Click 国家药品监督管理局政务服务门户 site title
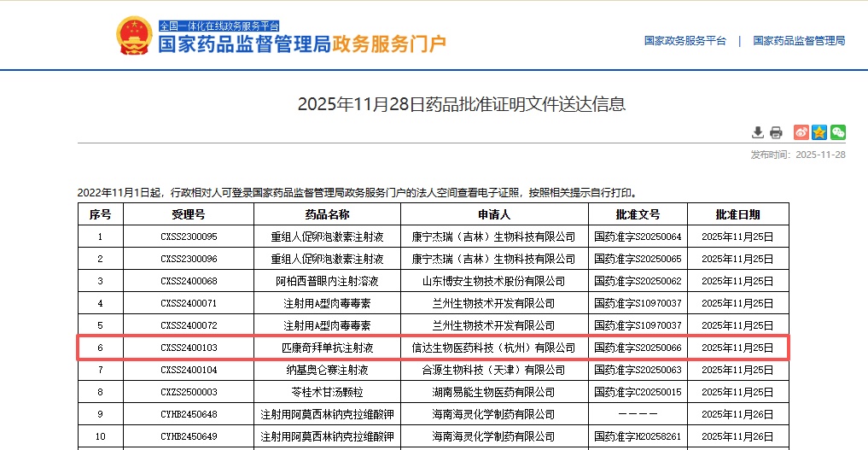The width and height of the screenshot is (868, 450). coord(302,44)
